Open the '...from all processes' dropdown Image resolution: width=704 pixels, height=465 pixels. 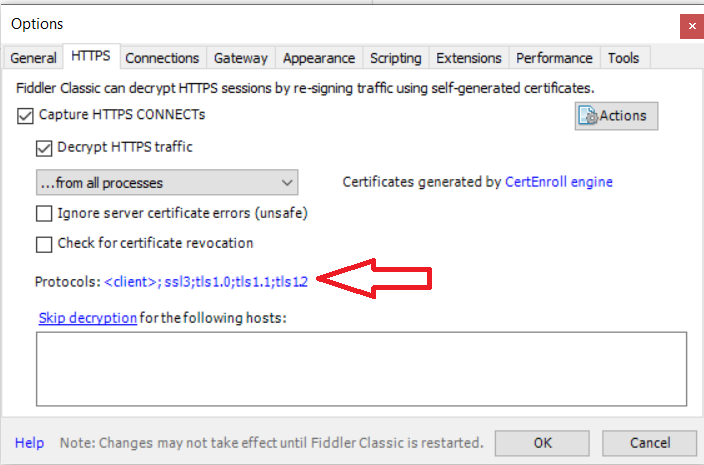click(166, 183)
